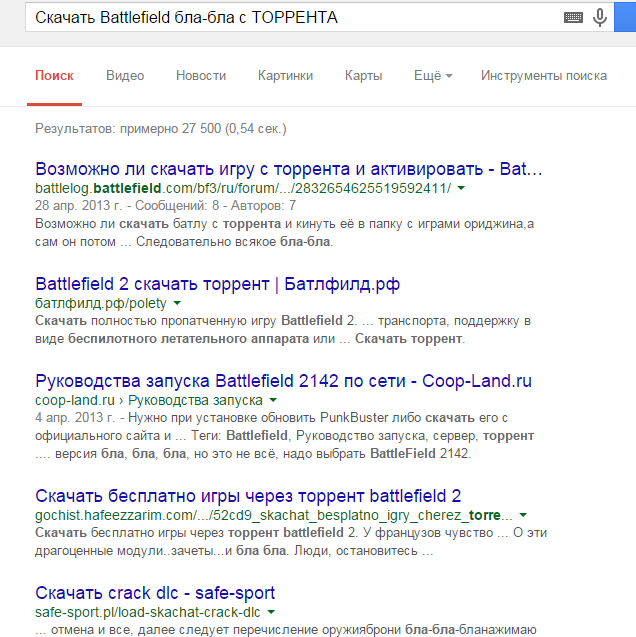Click the snippet 'Возможно ли скачать батлу с торрента'
The image size is (636, 637).
pos(158,224)
